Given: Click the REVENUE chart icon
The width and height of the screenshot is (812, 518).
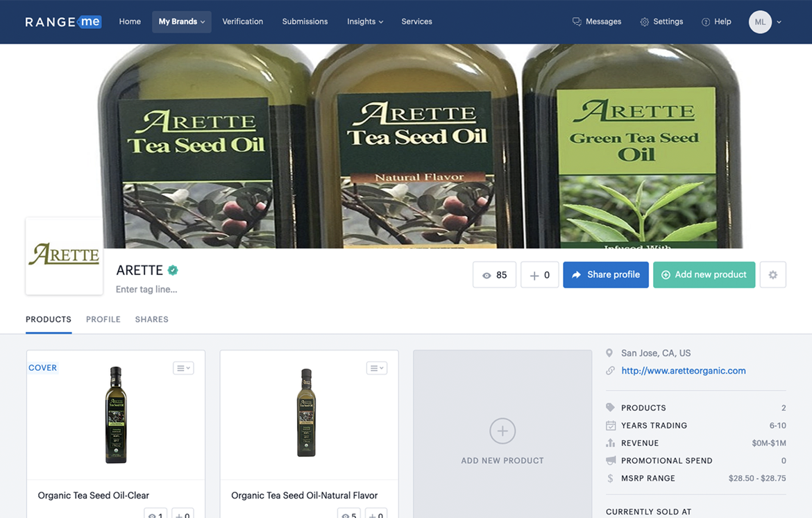Looking at the screenshot, I should (611, 443).
